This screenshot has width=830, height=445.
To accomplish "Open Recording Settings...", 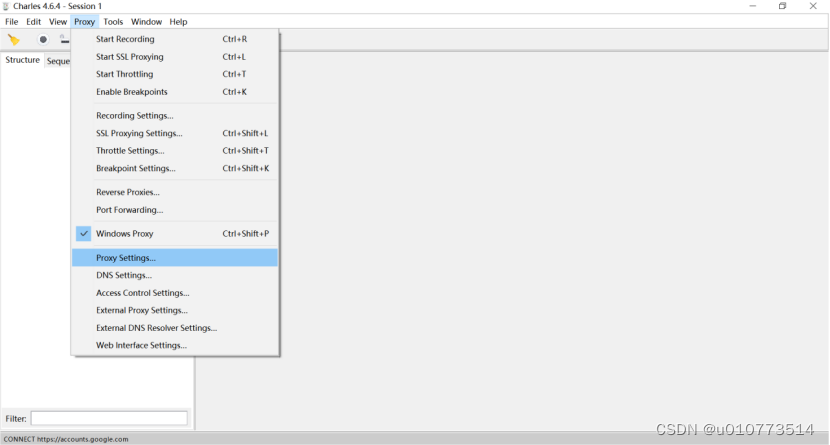I will (x=175, y=115).
